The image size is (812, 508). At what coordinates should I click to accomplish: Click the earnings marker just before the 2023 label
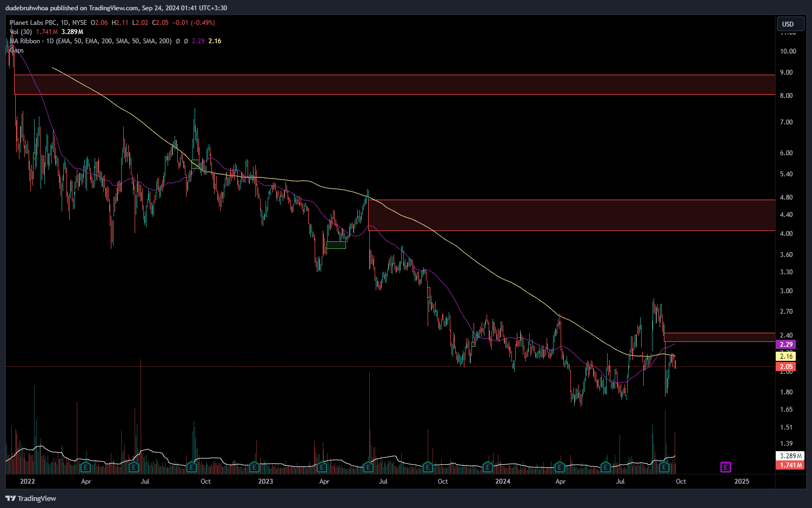coord(254,467)
